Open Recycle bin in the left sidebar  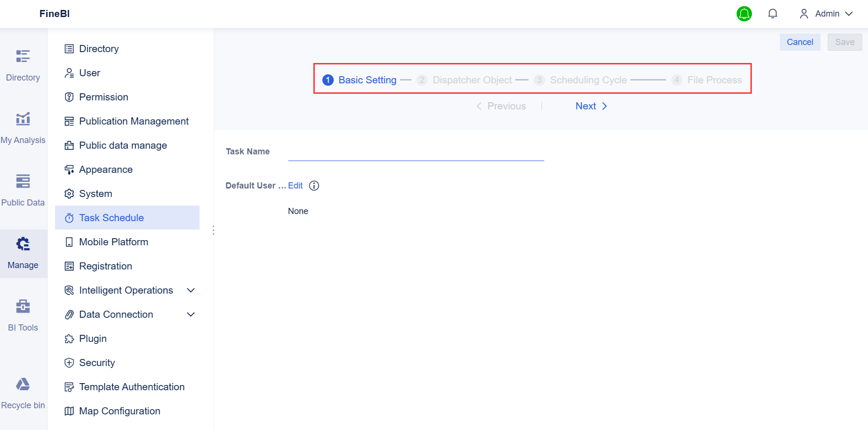pyautogui.click(x=23, y=393)
